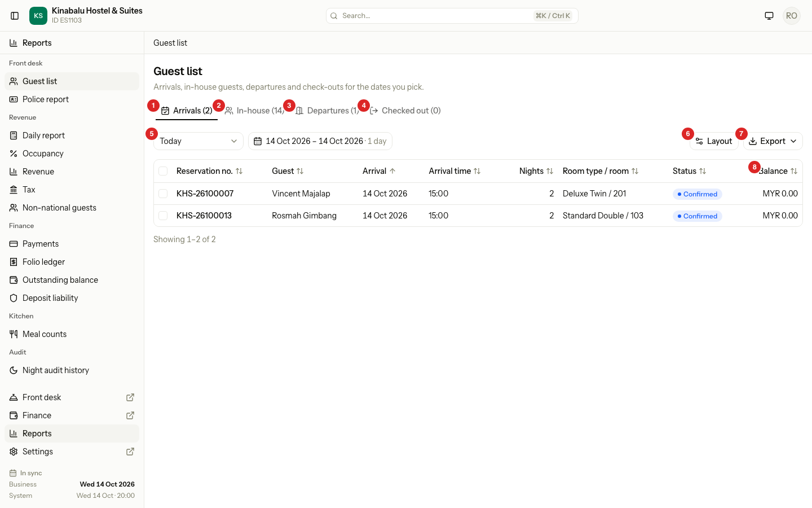Open Night audit history page
The image size is (812, 508).
tap(72, 370)
